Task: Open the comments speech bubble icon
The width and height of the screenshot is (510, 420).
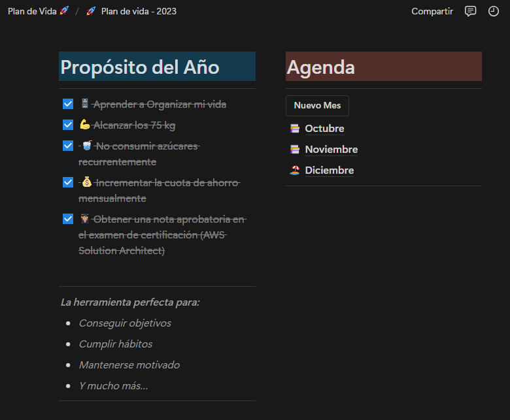Action: (470, 11)
